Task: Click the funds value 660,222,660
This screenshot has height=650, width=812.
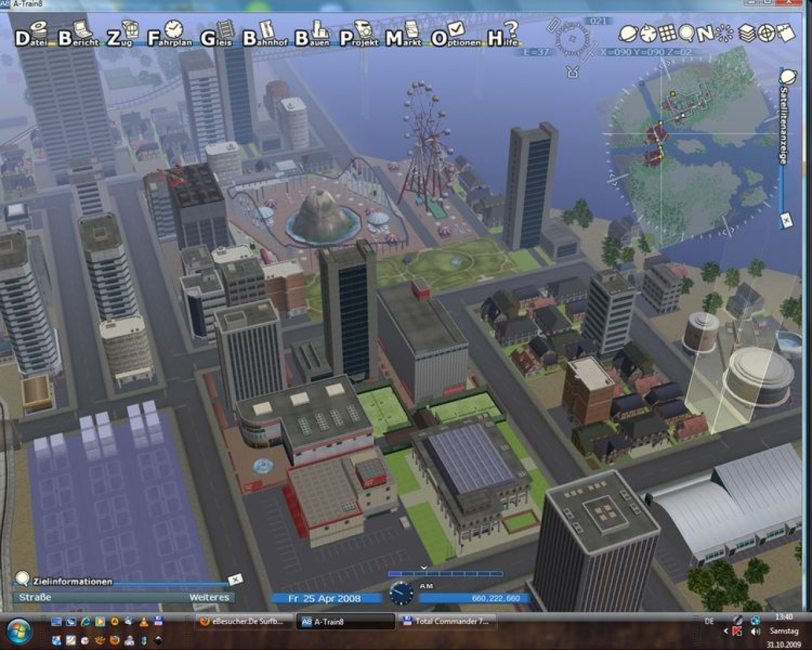Action: 495,598
